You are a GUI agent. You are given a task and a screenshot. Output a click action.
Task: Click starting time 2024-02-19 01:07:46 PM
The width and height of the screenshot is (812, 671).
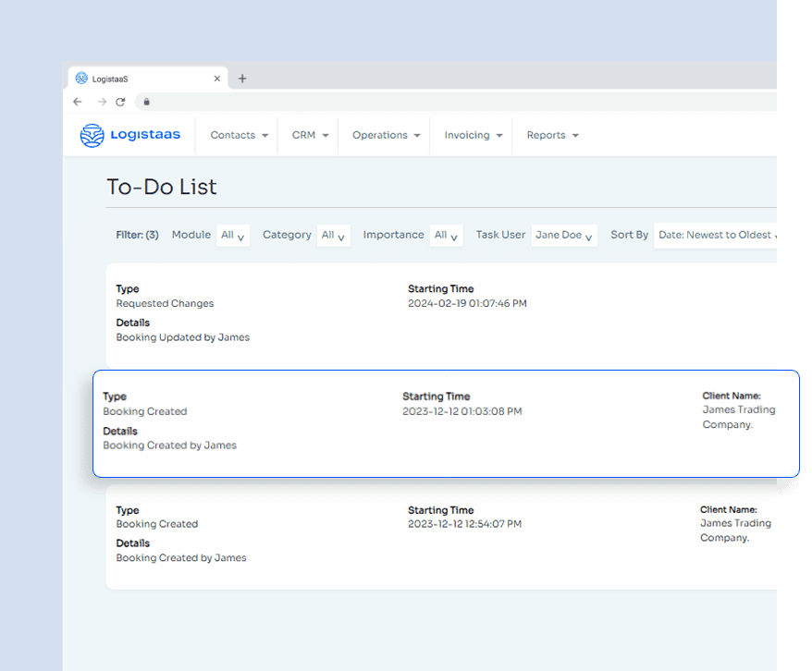467,304
